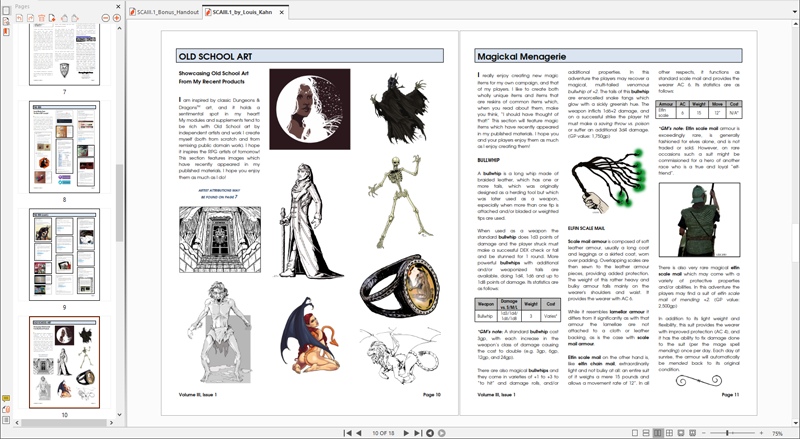Image resolution: width=800 pixels, height=439 pixels.
Task: Close the Pages panel
Action: (x=117, y=5)
